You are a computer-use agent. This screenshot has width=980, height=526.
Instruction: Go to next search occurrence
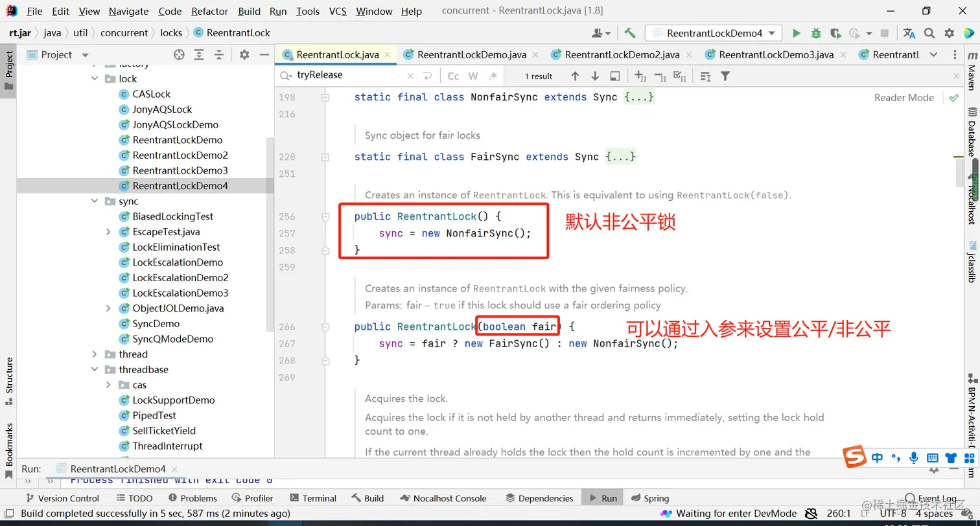(595, 76)
